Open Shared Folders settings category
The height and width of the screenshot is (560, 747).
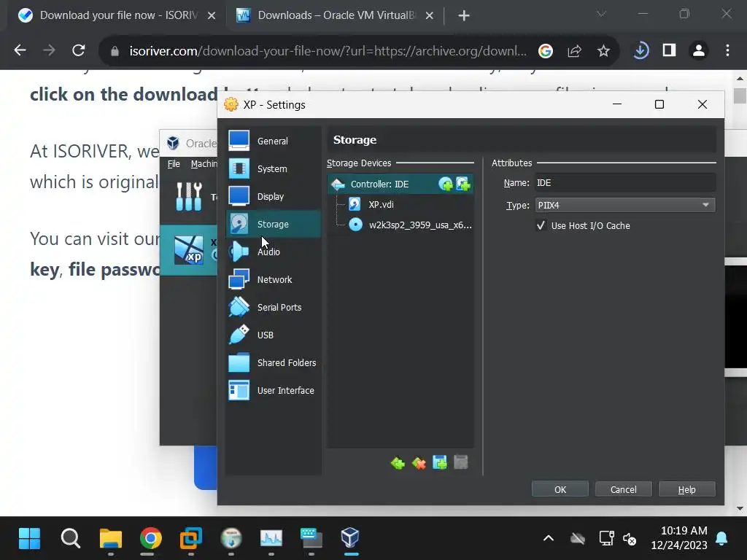pos(273,362)
